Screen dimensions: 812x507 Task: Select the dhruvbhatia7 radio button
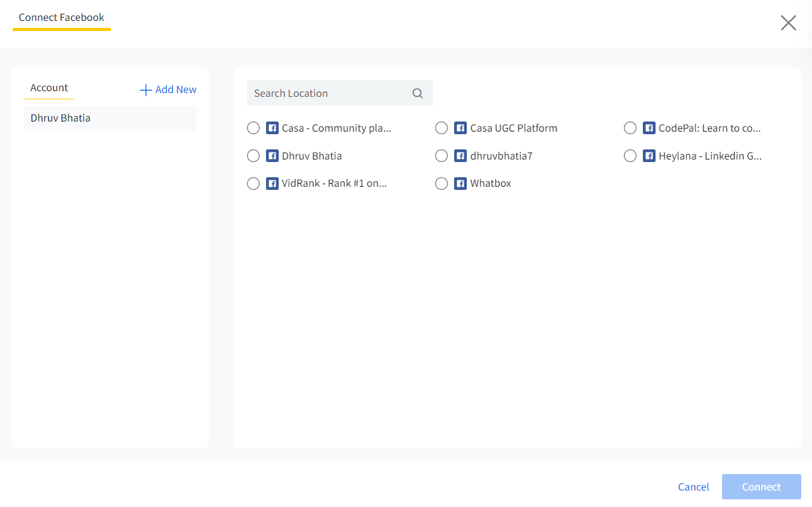(441, 156)
